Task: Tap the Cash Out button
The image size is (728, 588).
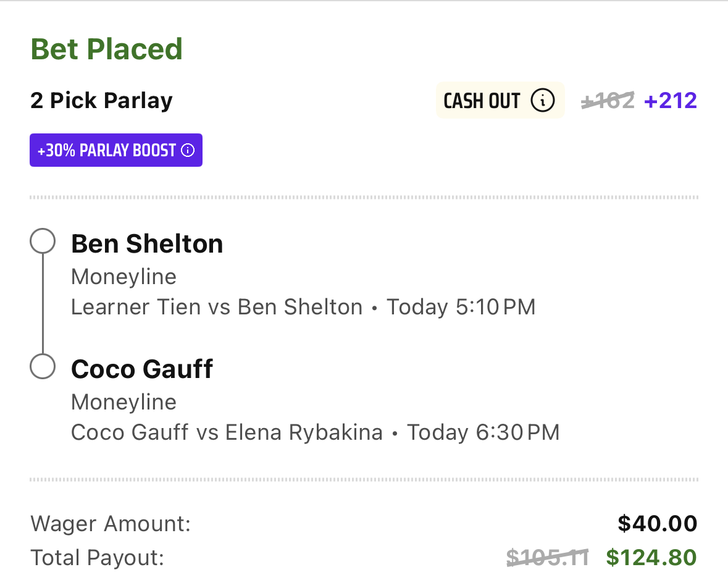Action: click(500, 100)
